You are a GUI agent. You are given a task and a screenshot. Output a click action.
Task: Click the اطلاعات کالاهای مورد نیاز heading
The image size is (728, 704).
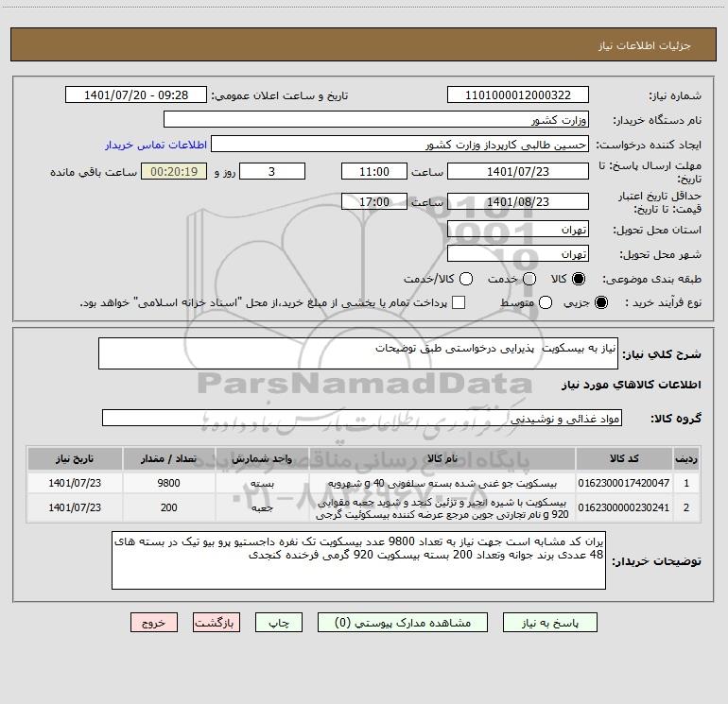(631, 385)
